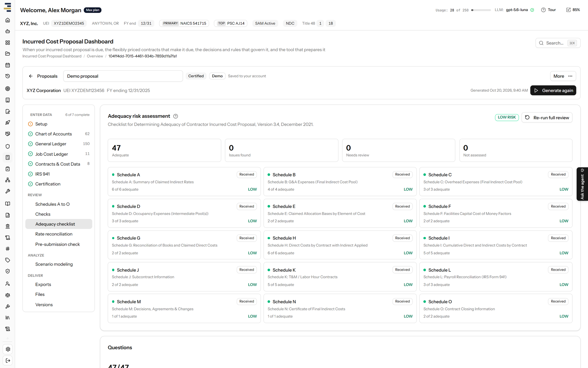Open the Schedule L payroll reconciliation card
Image resolution: width=588 pixels, height=368 pixels.
pos(496,277)
